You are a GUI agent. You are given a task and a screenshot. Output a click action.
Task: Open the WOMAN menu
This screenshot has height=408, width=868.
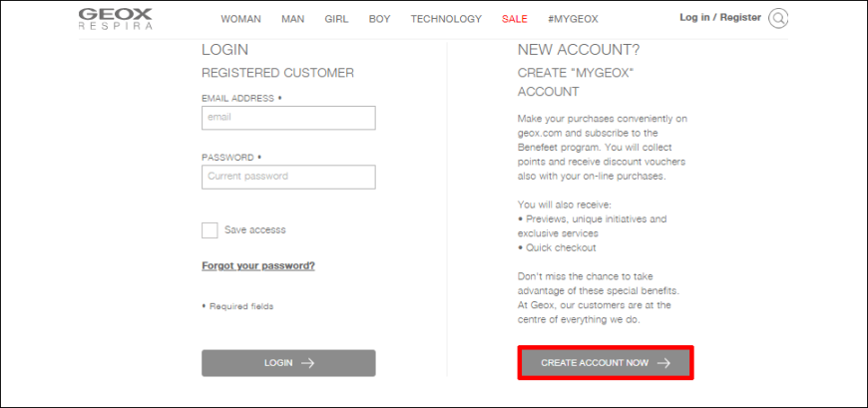(x=240, y=19)
